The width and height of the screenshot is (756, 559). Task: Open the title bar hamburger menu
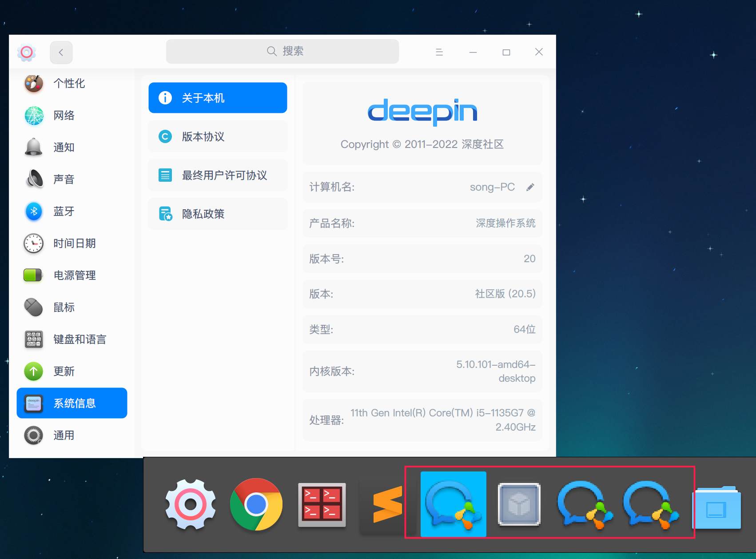[x=439, y=52]
